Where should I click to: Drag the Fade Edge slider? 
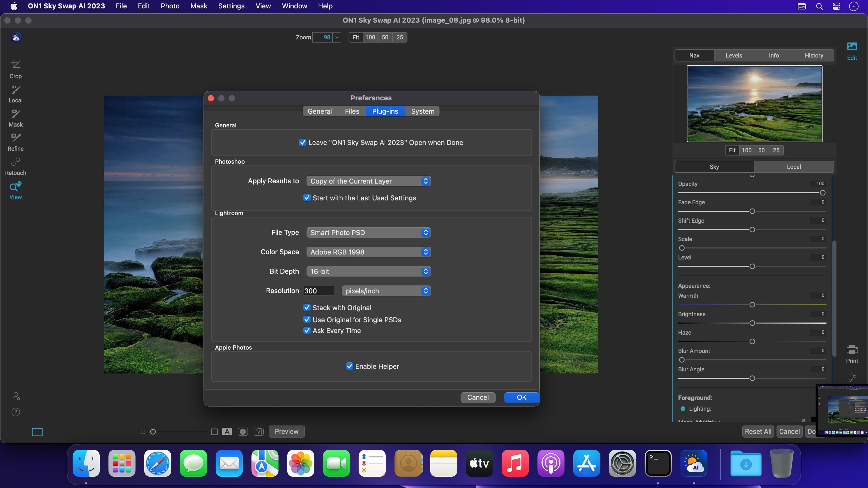tap(752, 211)
